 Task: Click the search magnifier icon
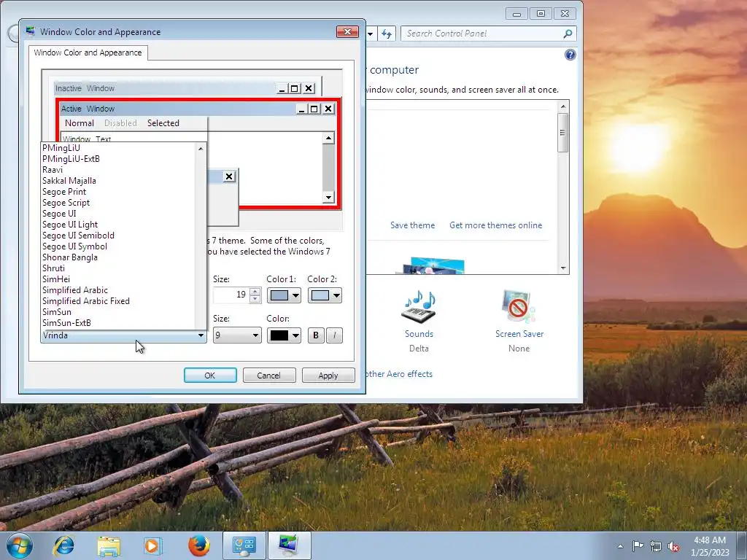tap(568, 34)
